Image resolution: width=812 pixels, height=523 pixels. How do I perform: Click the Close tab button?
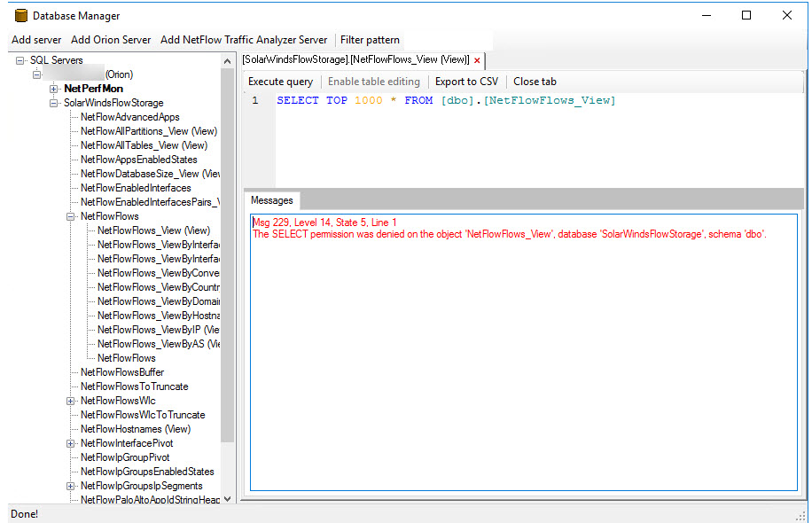(535, 82)
